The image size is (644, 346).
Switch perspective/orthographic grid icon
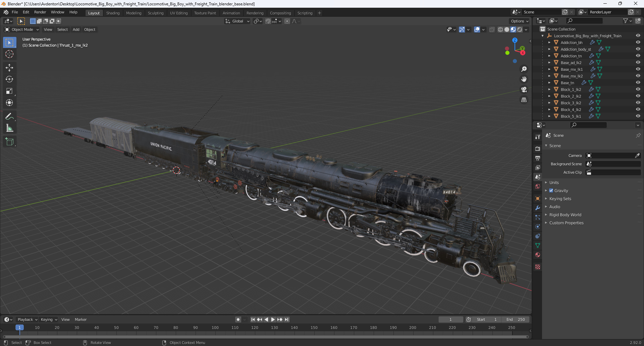(x=524, y=100)
